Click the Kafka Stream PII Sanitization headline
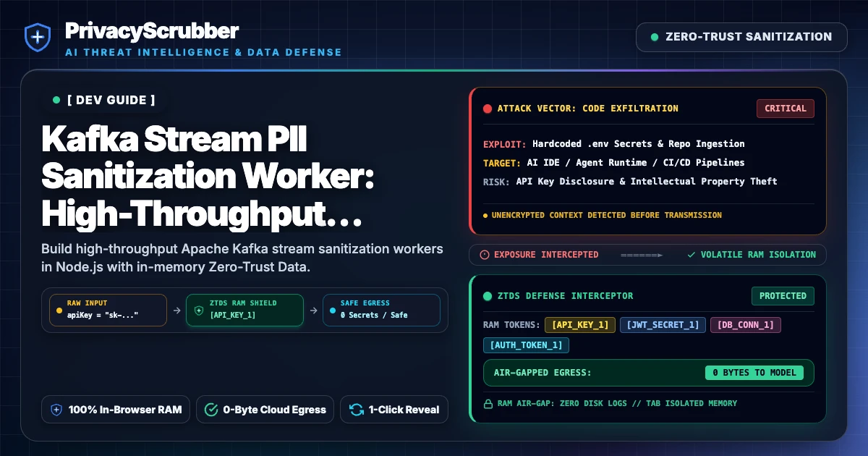This screenshot has width=868, height=456. (208, 176)
